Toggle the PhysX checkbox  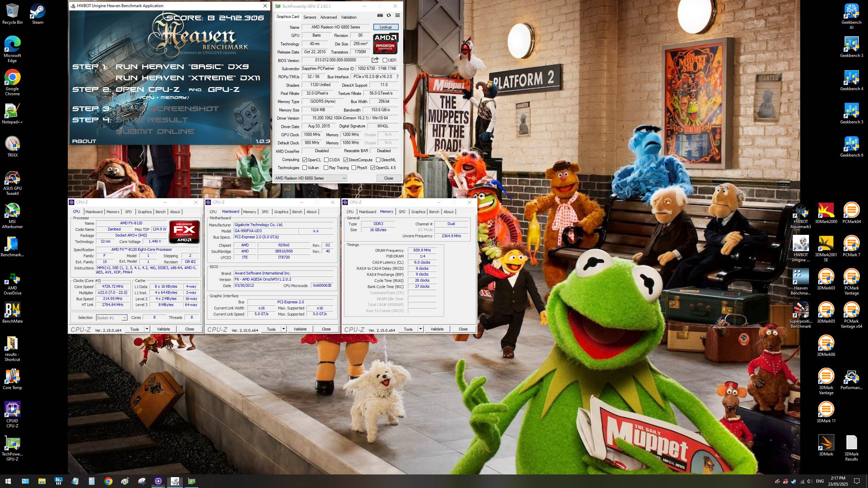click(354, 168)
